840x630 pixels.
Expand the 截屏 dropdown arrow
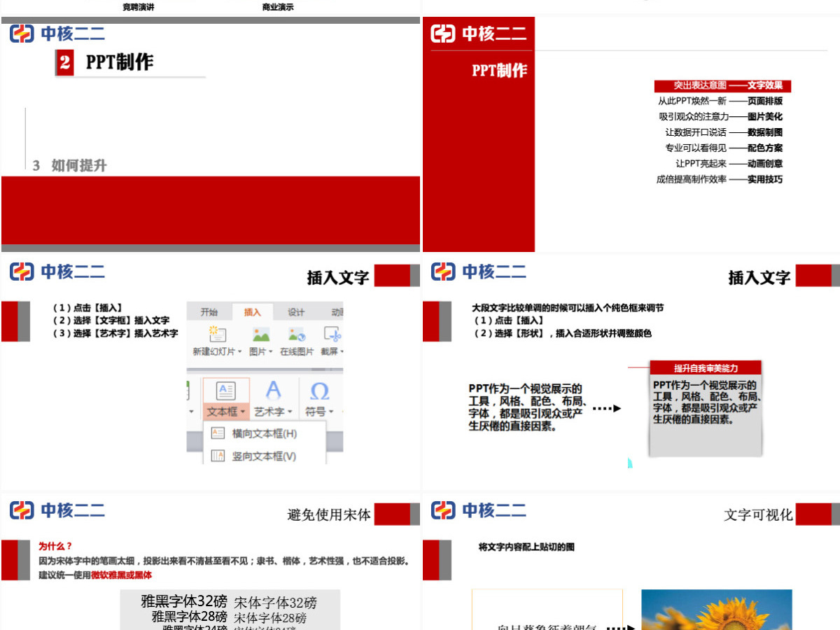tap(341, 352)
